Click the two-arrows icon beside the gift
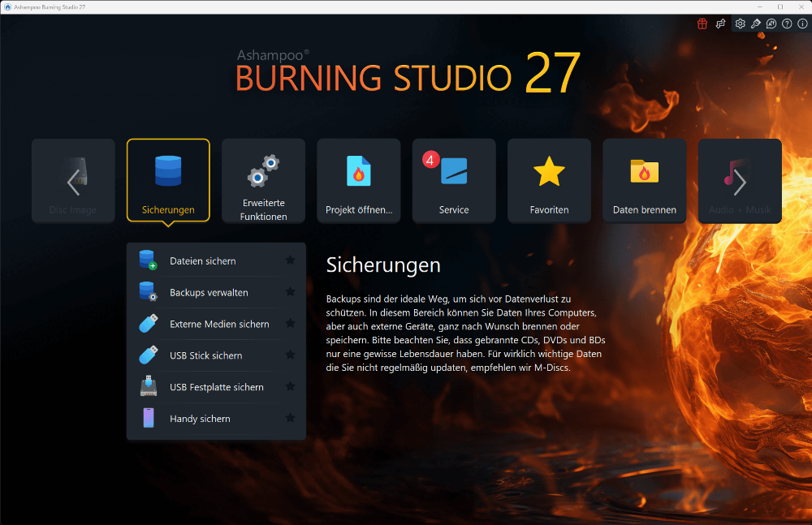 click(720, 24)
